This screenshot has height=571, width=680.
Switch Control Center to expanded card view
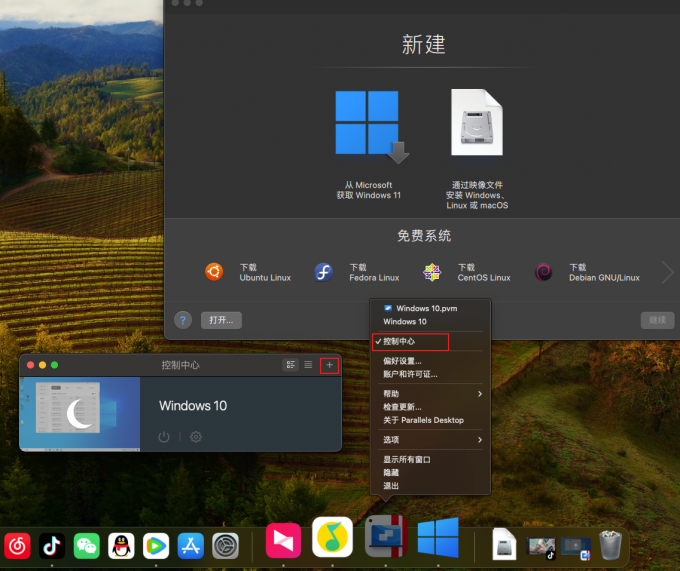pos(291,365)
